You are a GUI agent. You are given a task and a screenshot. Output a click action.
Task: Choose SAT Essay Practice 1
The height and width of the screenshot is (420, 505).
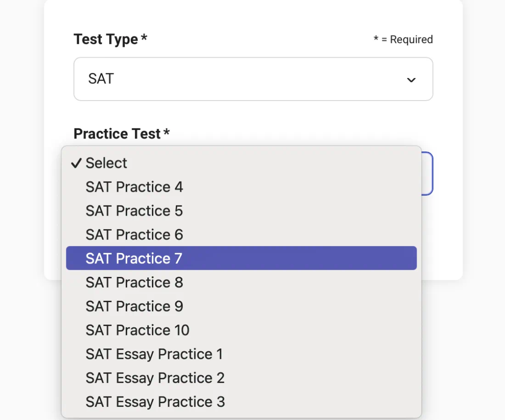[x=154, y=354]
